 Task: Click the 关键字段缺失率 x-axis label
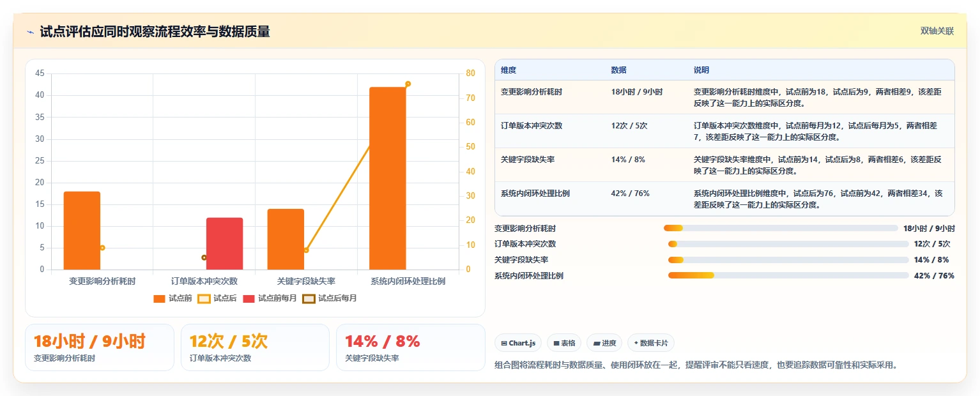306,281
